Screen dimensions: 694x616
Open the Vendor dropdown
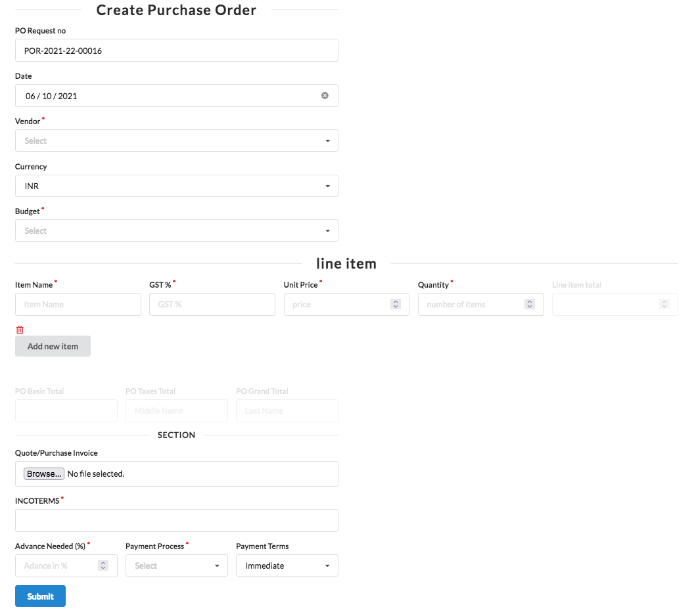[176, 141]
